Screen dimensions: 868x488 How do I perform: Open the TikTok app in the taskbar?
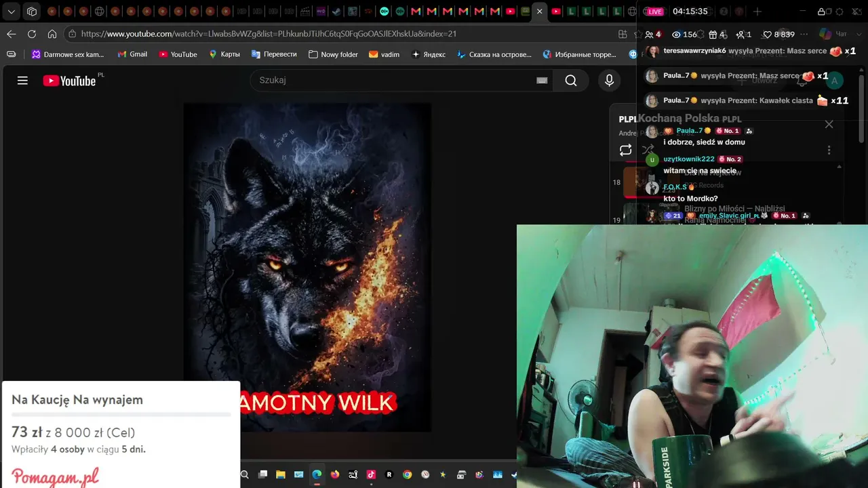[371, 474]
